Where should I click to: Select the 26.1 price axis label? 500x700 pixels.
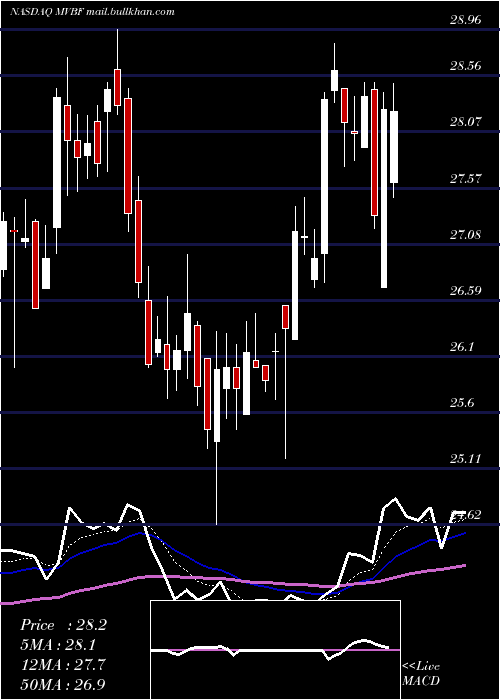[x=462, y=346]
